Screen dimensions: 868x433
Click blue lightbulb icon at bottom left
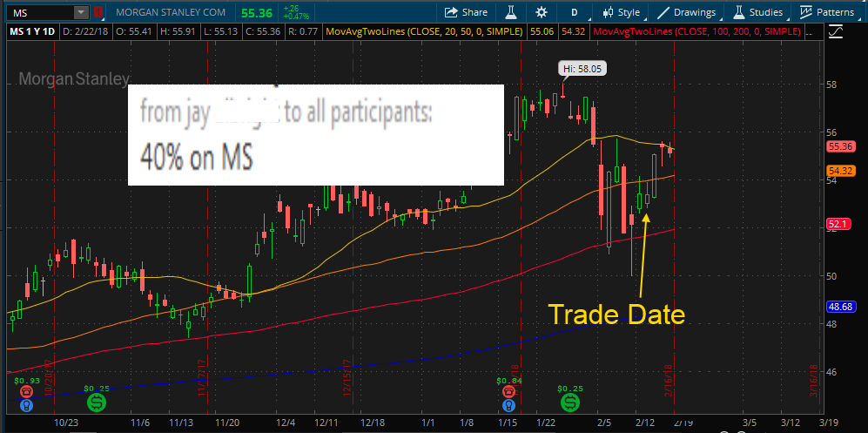tap(26, 406)
